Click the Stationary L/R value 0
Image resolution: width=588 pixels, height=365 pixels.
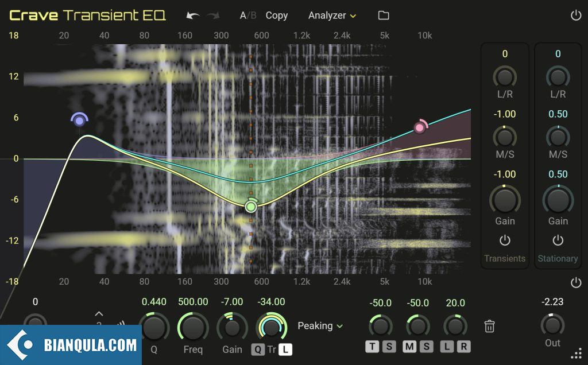click(558, 54)
